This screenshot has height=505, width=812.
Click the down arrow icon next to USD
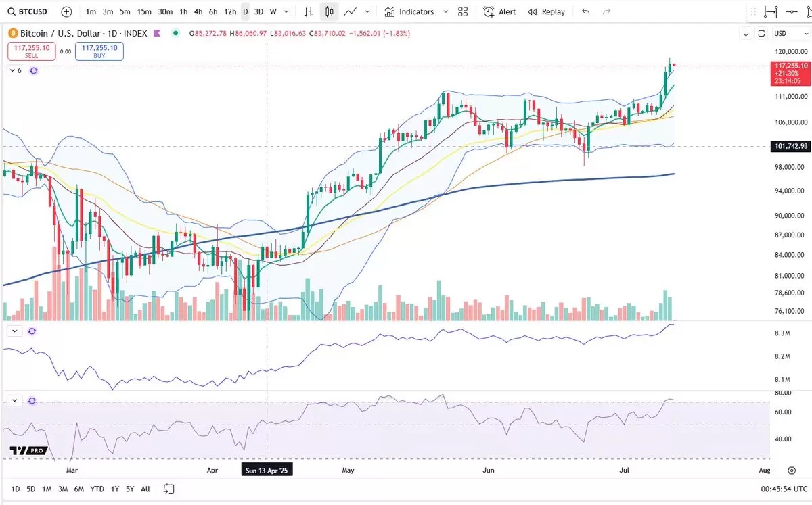coord(746,33)
